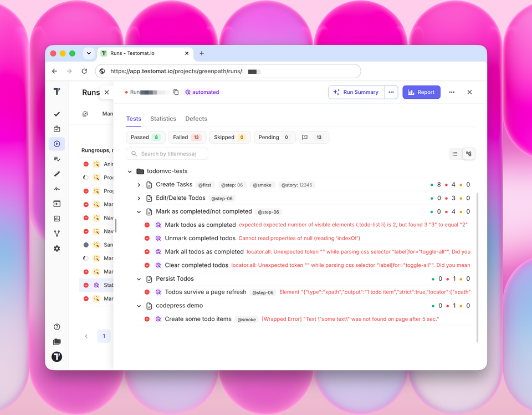Switch to tree view

(469, 154)
